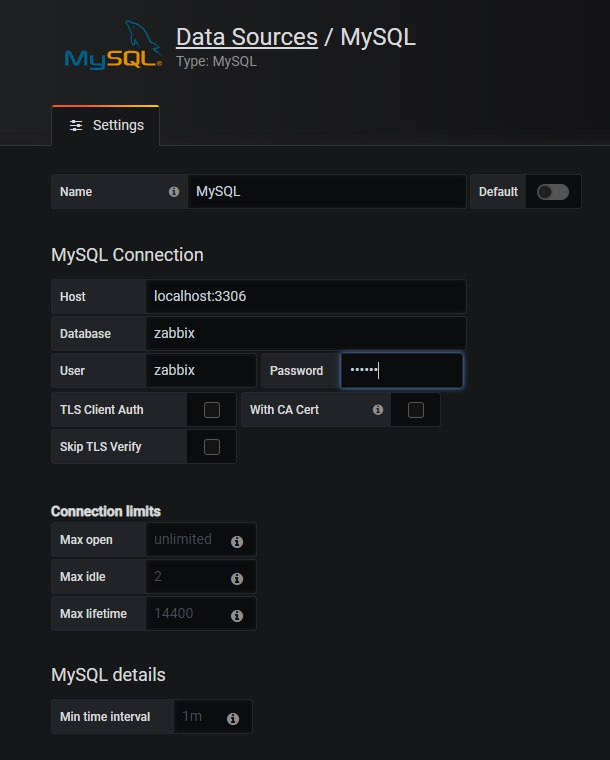This screenshot has width=610, height=760.
Task: Click the Max lifetime info icon
Action: pos(237,616)
